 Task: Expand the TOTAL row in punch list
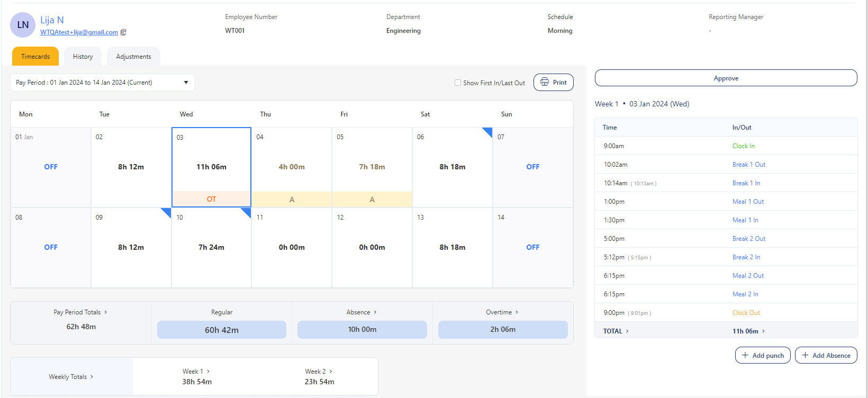click(627, 331)
